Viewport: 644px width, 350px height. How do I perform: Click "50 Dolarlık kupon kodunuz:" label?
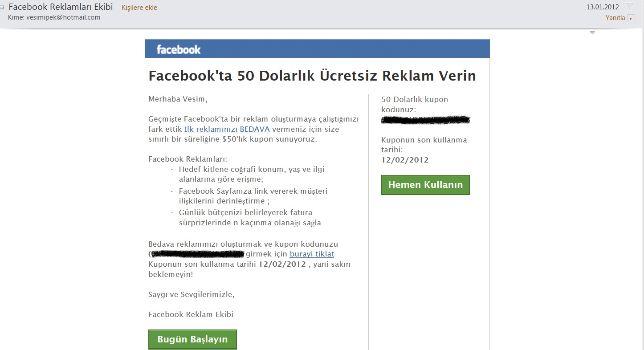pyautogui.click(x=415, y=104)
